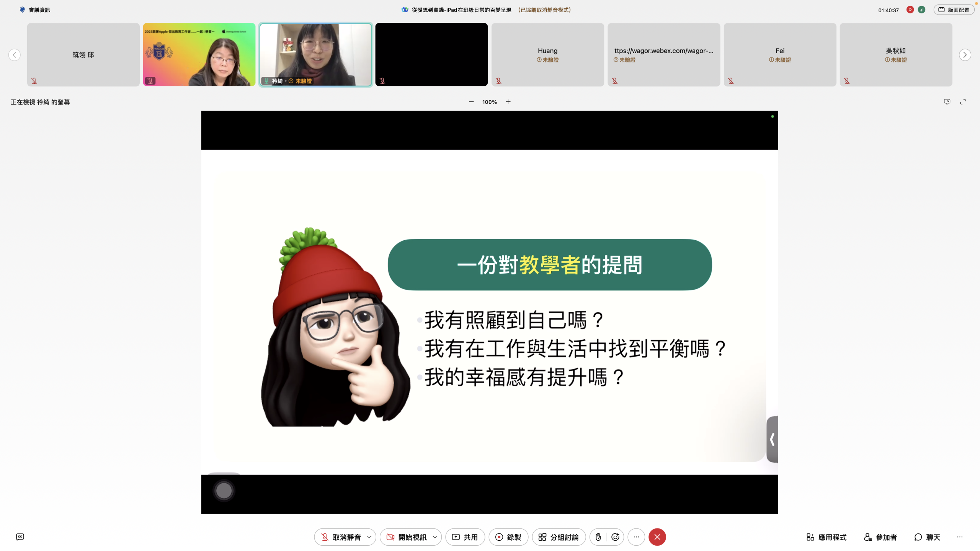Click the raise hand icon

pyautogui.click(x=598, y=537)
